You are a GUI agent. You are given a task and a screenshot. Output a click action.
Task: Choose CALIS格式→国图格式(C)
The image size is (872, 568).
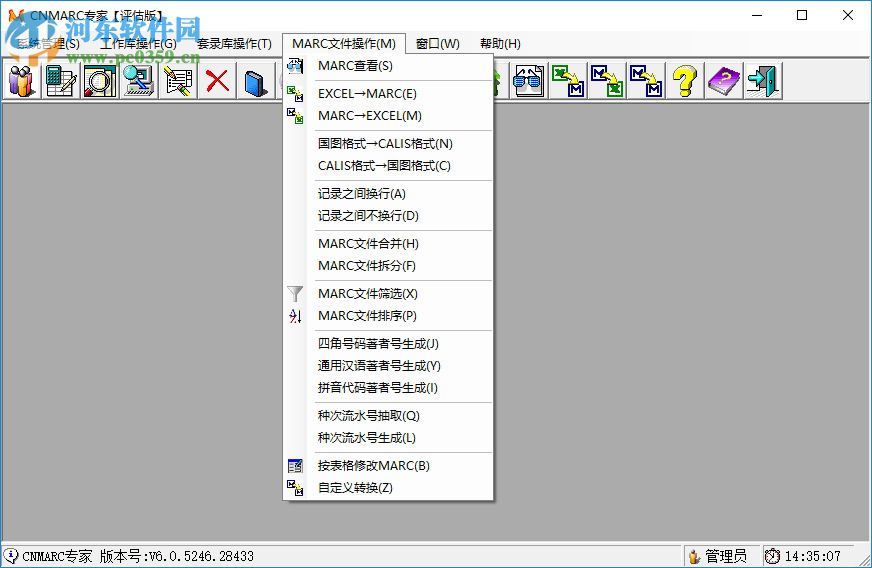pyautogui.click(x=388, y=166)
